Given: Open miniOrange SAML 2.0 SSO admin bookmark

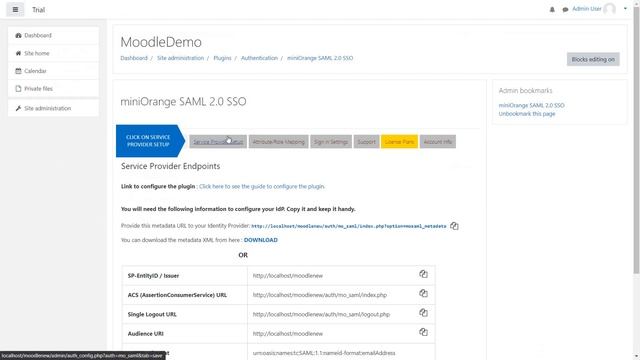Looking at the screenshot, I should (531, 105).
